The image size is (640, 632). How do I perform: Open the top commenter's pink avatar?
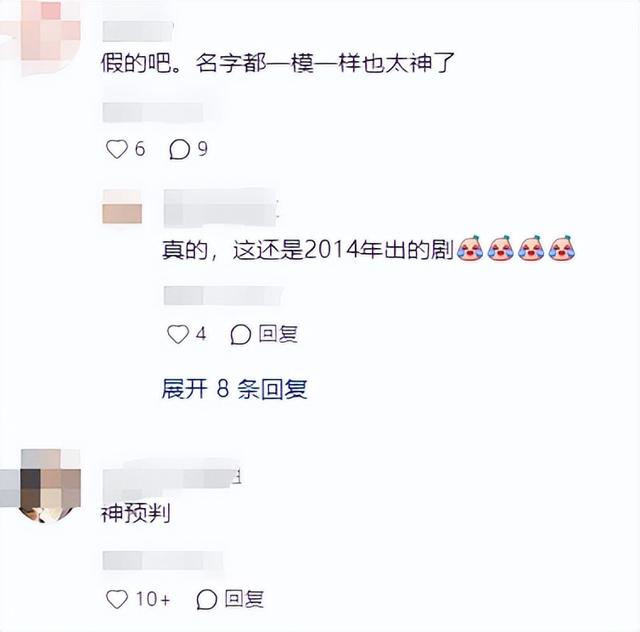tap(42, 38)
